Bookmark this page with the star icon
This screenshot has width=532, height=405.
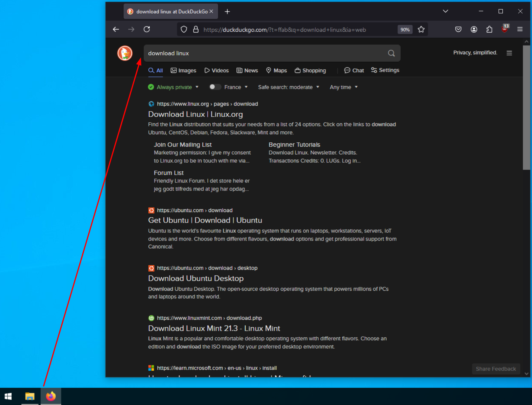click(421, 29)
